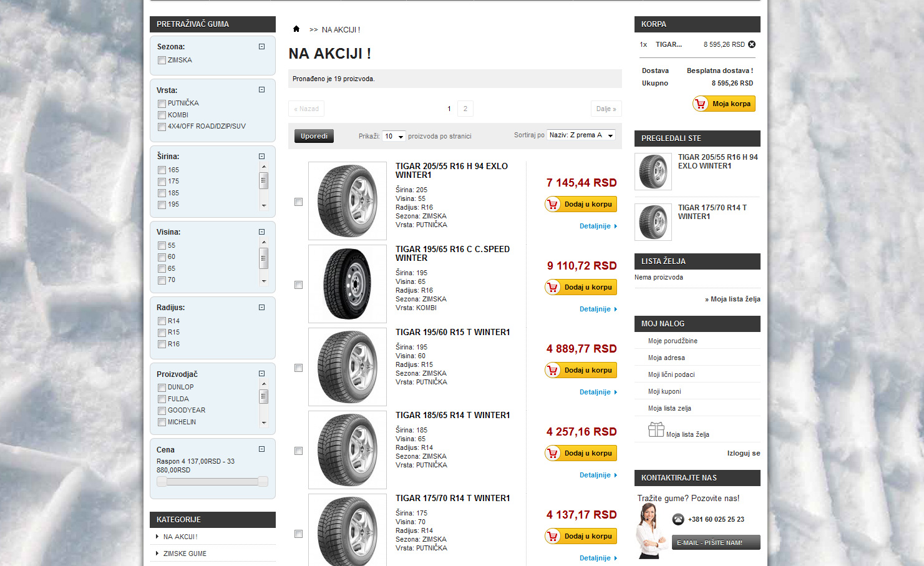
Task: Check height 55 filter
Action: tap(162, 246)
